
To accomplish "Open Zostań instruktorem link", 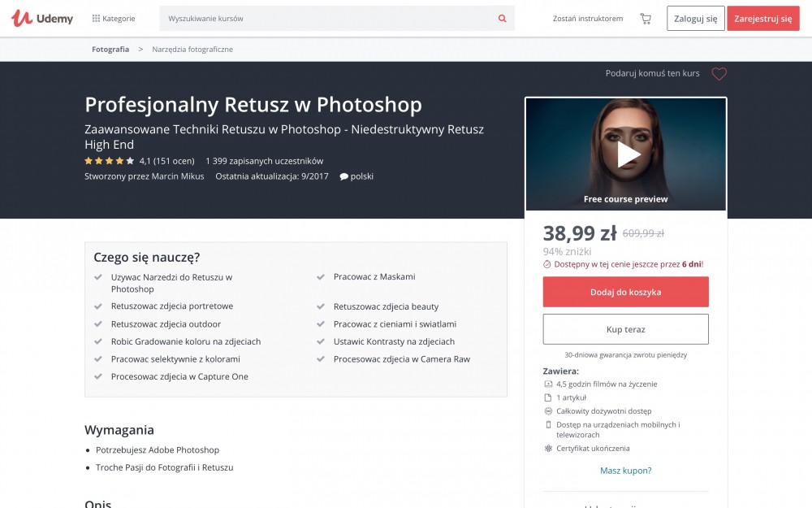I will tap(588, 18).
